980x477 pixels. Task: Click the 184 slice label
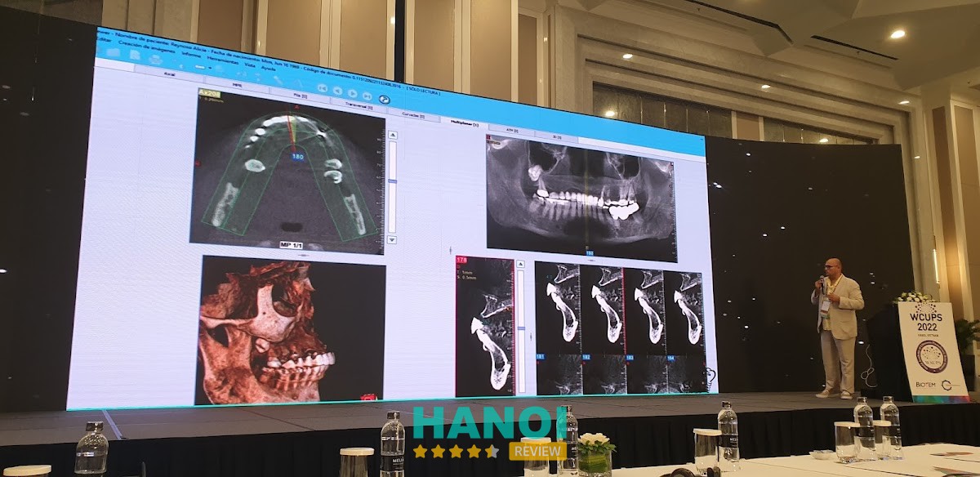click(x=671, y=359)
